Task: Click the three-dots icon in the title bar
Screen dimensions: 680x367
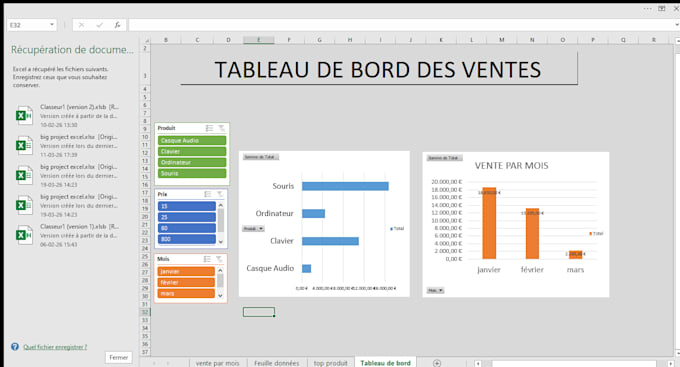Action: pos(647,8)
